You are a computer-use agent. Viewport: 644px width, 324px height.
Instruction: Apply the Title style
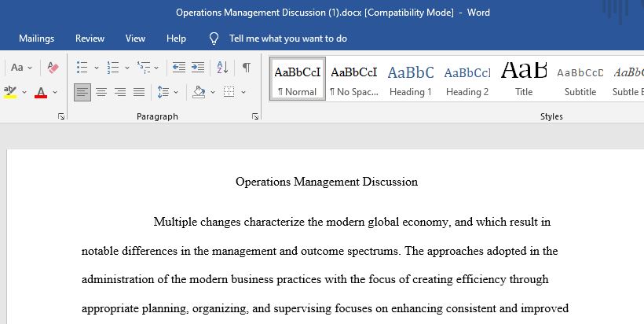(x=524, y=79)
